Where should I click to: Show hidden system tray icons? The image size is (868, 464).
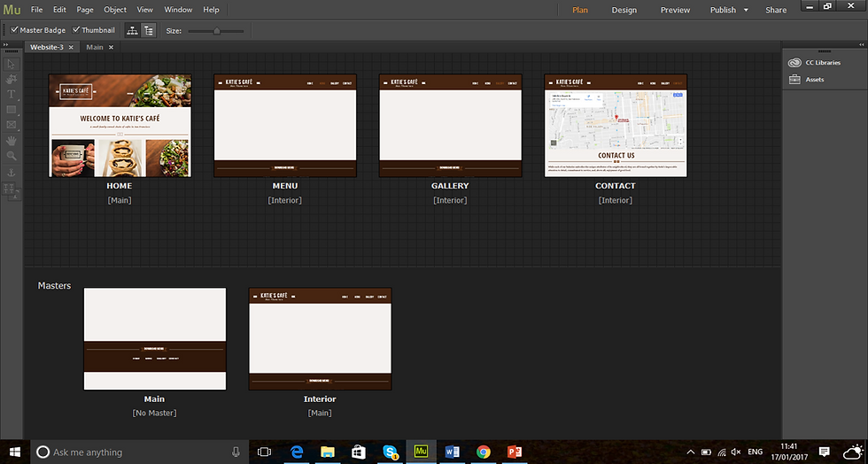point(690,452)
